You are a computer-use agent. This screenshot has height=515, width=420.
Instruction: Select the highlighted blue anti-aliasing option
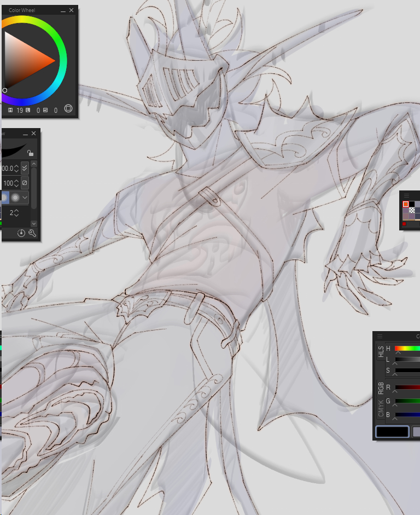click(x=4, y=198)
